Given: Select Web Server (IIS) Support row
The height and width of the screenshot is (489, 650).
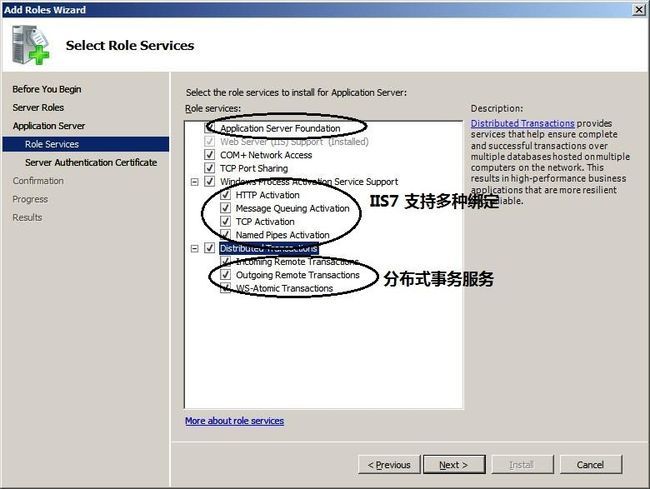Looking at the screenshot, I should [294, 142].
